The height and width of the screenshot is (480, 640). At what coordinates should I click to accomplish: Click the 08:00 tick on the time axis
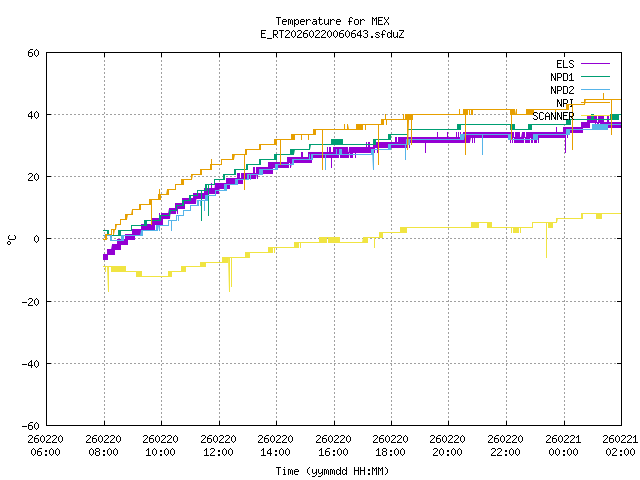tap(103, 445)
